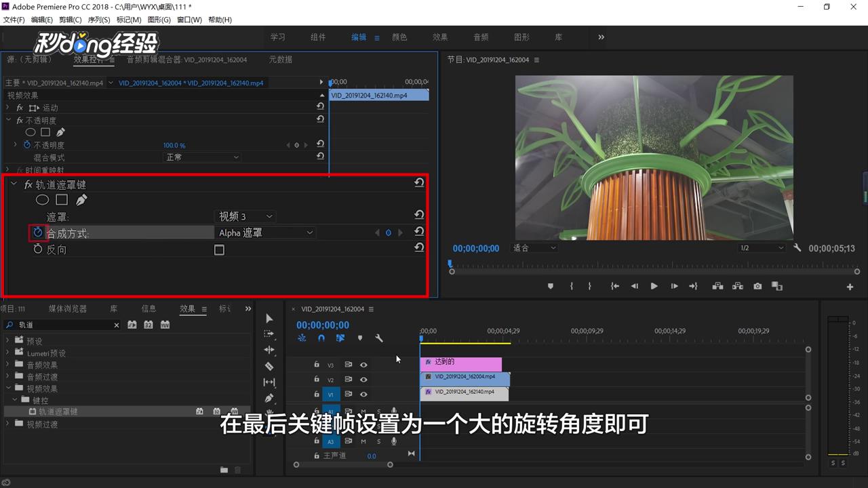Select 轨道遮罩键 effect in effects list
The width and height of the screenshot is (868, 488).
tap(58, 411)
